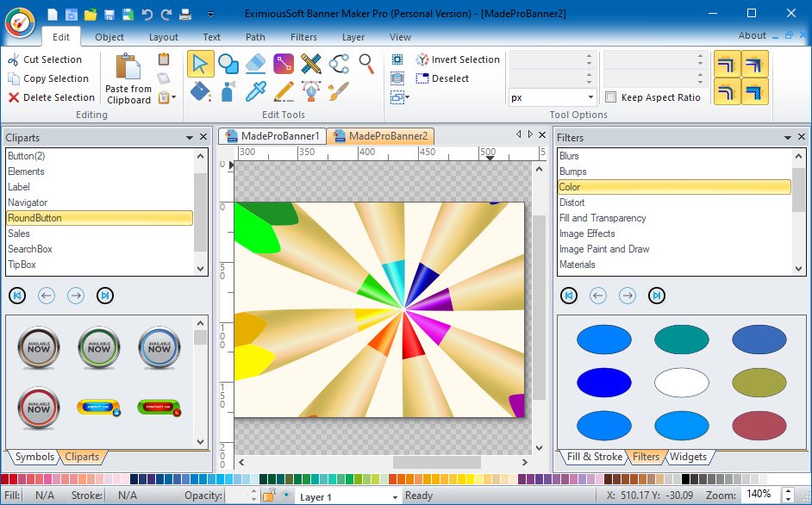The height and width of the screenshot is (505, 812).
Task: Create a new file from quick access toolbar
Action: (x=53, y=14)
